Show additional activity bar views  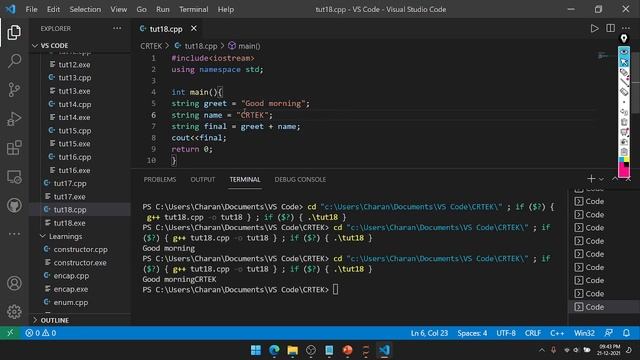click(14, 234)
